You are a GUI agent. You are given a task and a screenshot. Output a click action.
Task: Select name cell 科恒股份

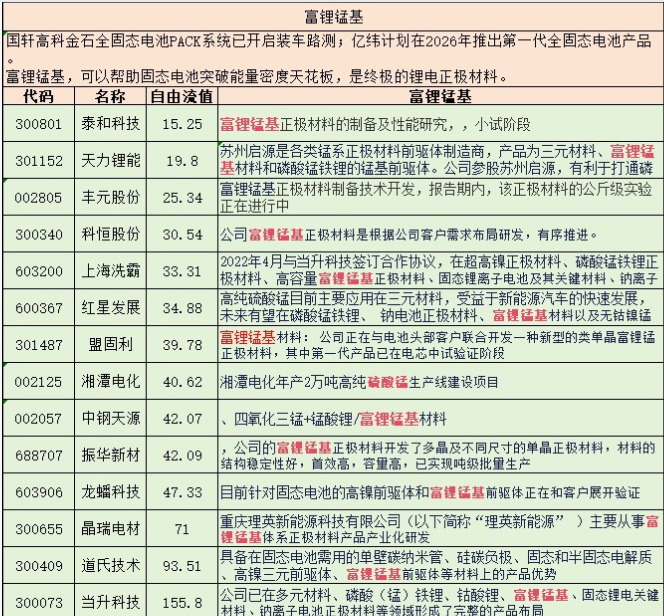pyautogui.click(x=110, y=234)
